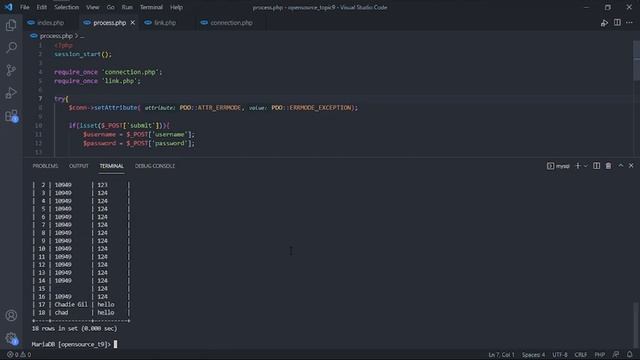Open the launch profile dropdown arrow
The height and width of the screenshot is (360, 640).
point(585,166)
